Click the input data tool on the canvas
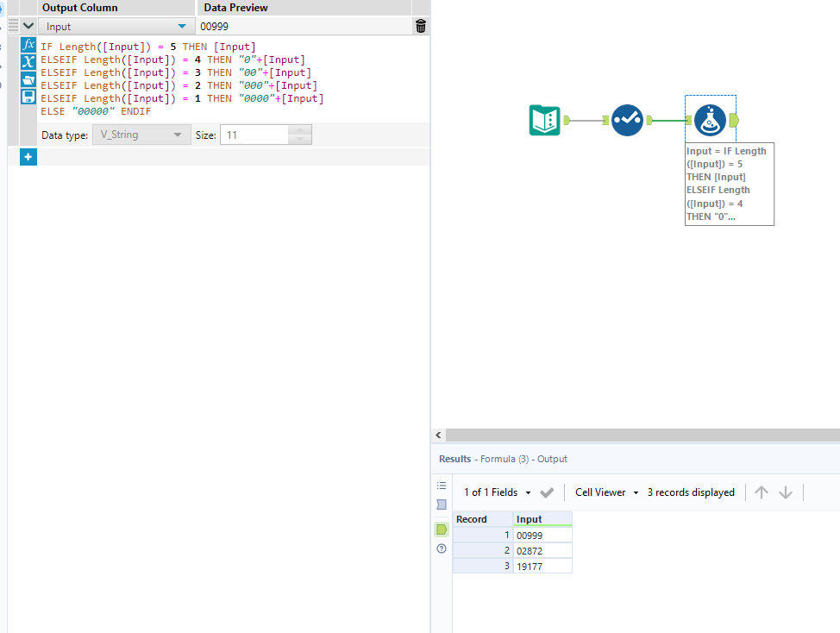Image resolution: width=840 pixels, height=633 pixels. (x=544, y=121)
